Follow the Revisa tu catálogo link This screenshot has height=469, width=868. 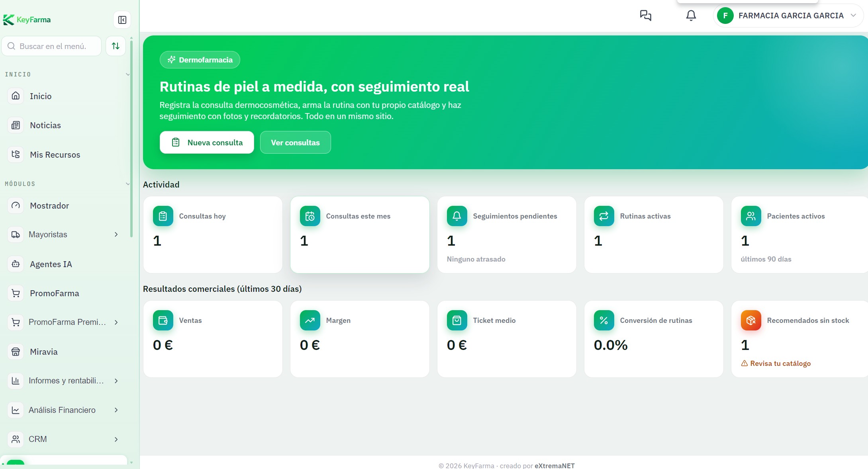(776, 363)
